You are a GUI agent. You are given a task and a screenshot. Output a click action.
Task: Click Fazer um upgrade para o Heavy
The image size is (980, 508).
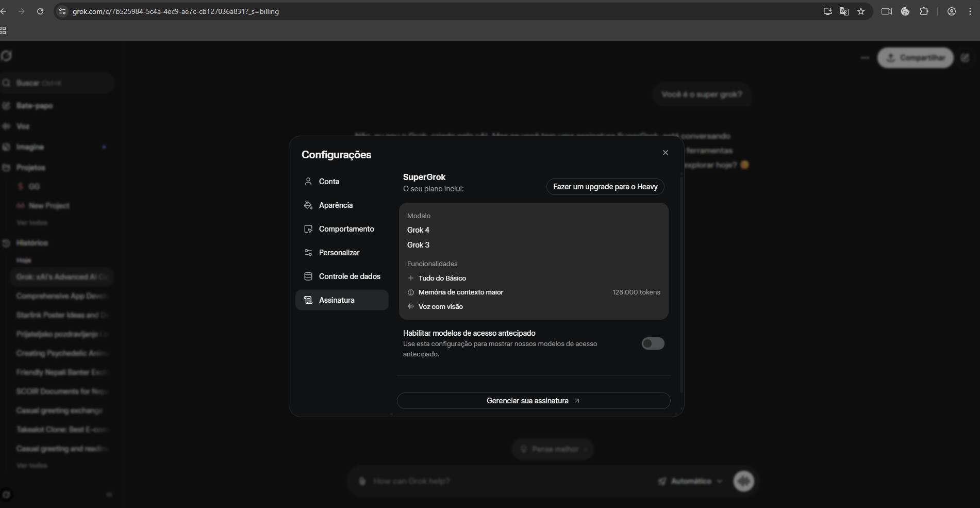click(x=605, y=187)
